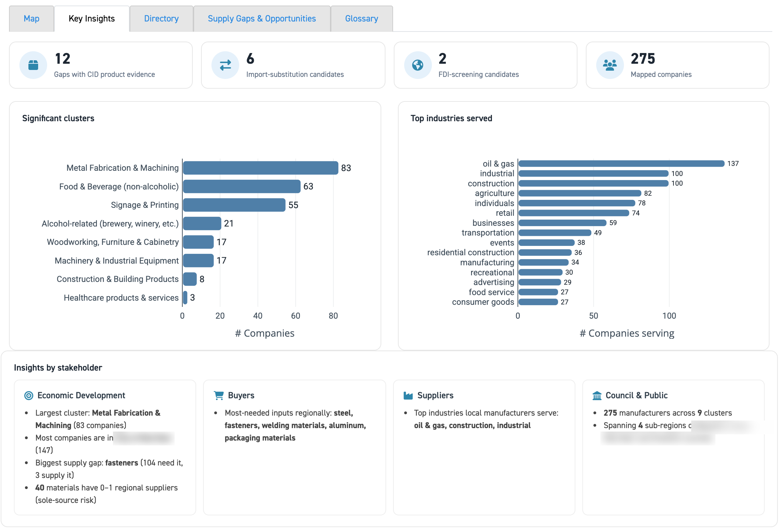Click the 'Significant clusters' chart title
The width and height of the screenshot is (782, 532).
point(58,118)
